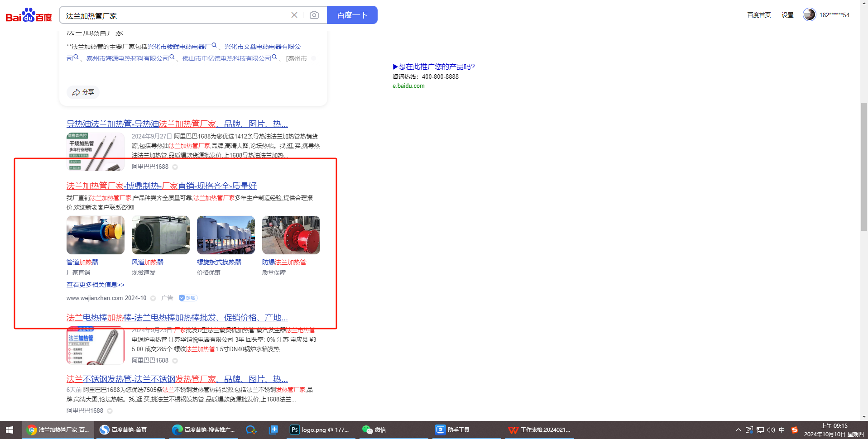868x439 pixels.
Task: Open the 设置 menu in the header
Action: [787, 15]
